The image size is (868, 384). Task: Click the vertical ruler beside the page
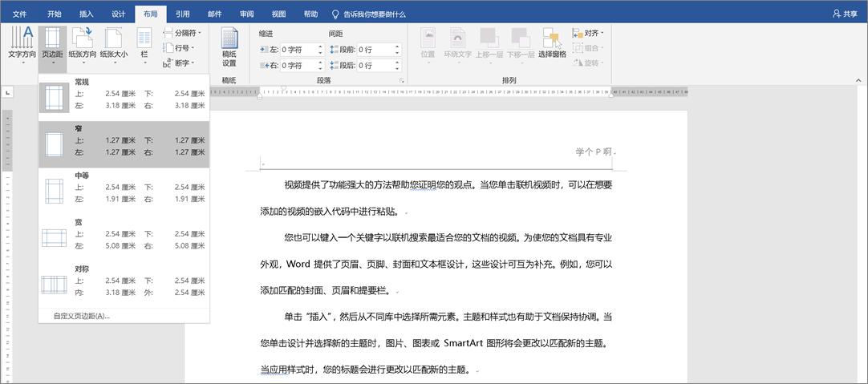tap(7, 246)
